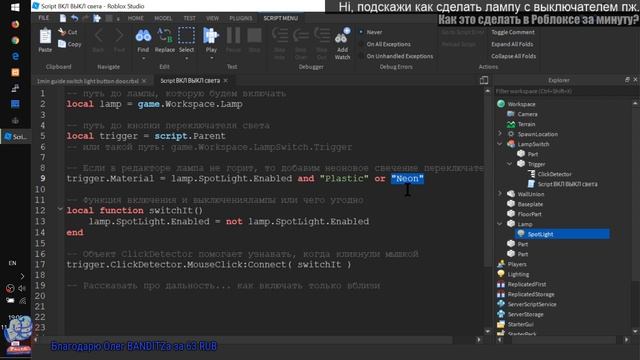Viewport: 640px width, 360px height.
Task: Click the Stop test icon
Action: point(254,36)
